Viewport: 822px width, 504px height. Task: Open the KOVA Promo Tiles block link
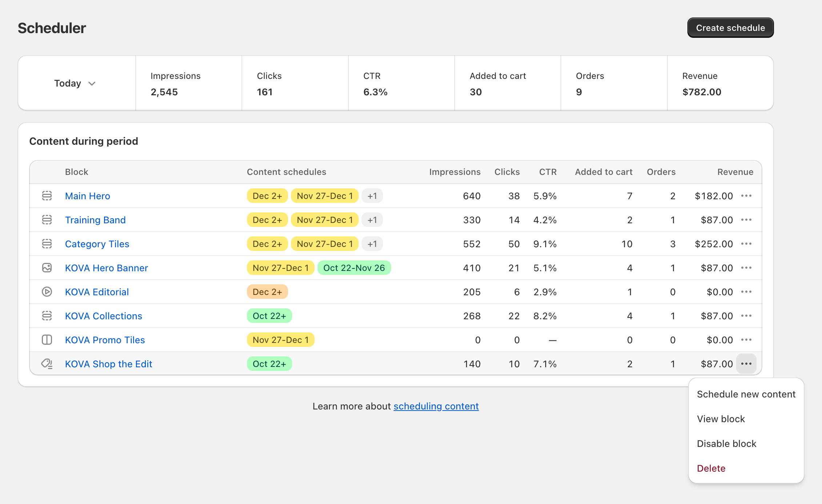point(105,340)
